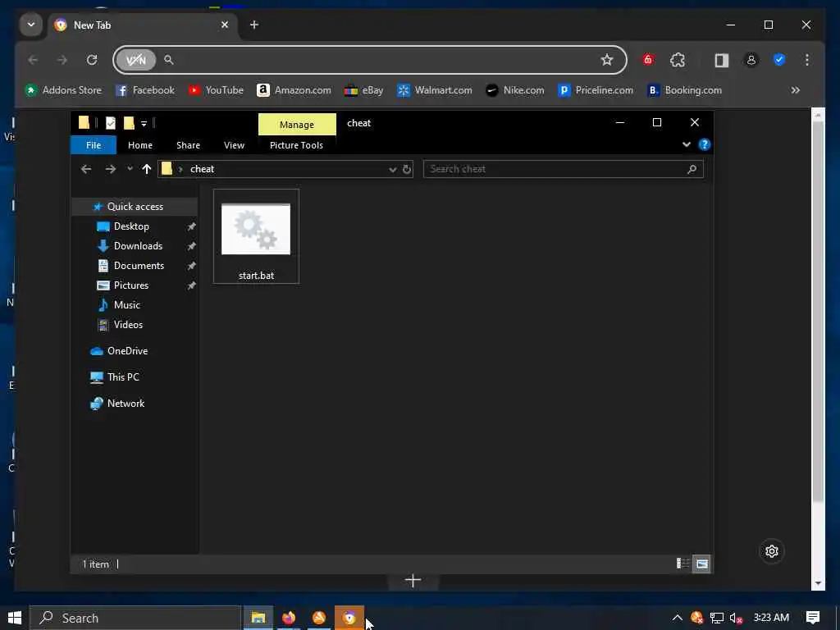
Task: Switch Explorer to large thumbnails view
Action: [701, 564]
